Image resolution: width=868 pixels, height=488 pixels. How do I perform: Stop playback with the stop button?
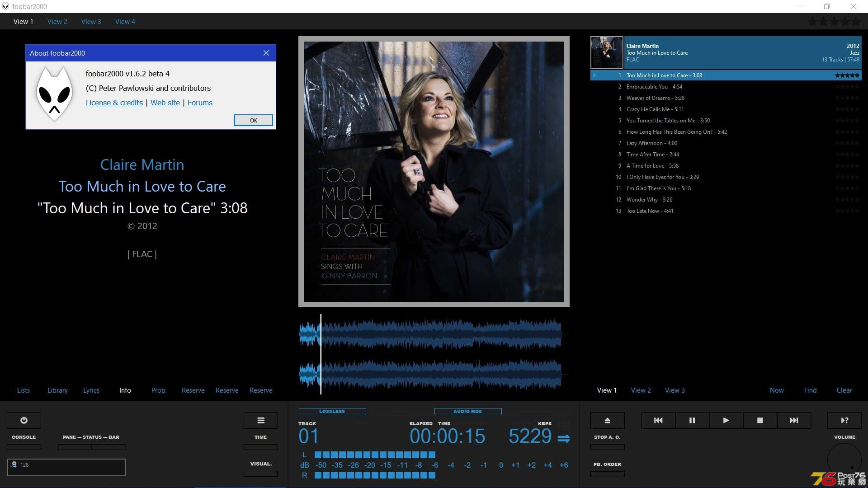760,420
